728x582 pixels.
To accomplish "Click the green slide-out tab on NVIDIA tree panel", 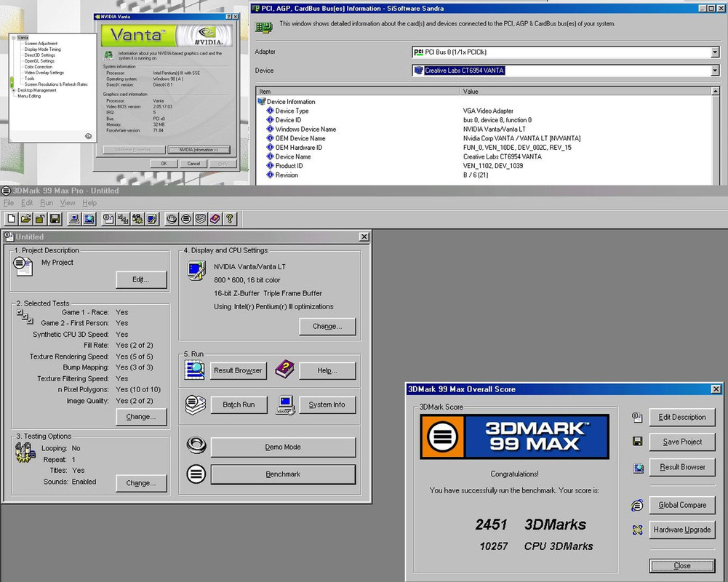I will [11, 83].
